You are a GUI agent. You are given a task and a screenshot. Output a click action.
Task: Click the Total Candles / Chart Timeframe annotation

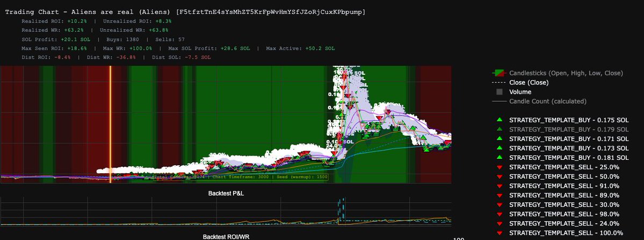coord(241,177)
